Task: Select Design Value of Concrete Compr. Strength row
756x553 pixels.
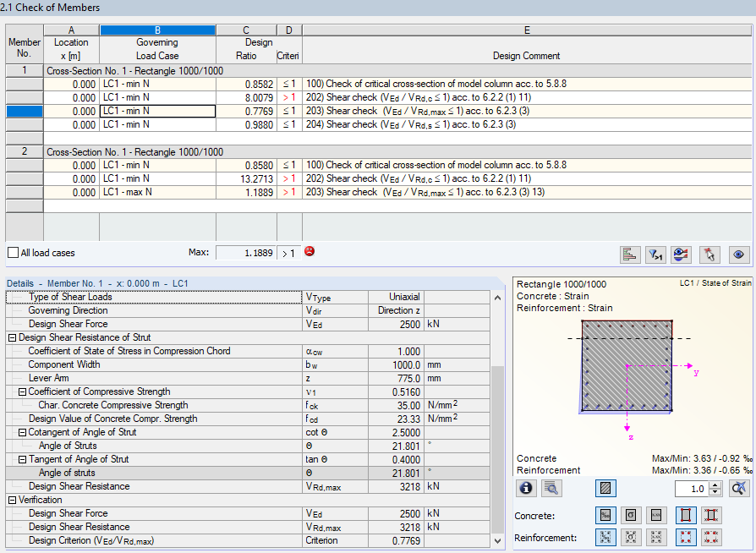Action: pos(248,419)
